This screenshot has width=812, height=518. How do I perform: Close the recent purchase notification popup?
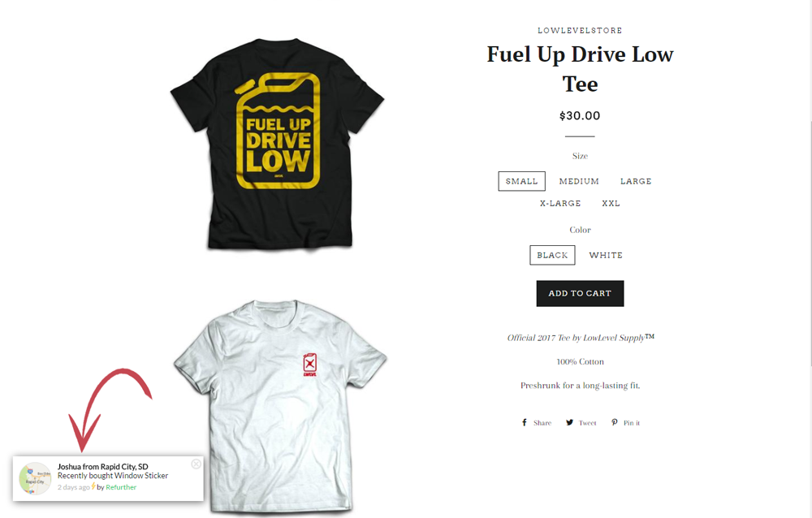196,464
